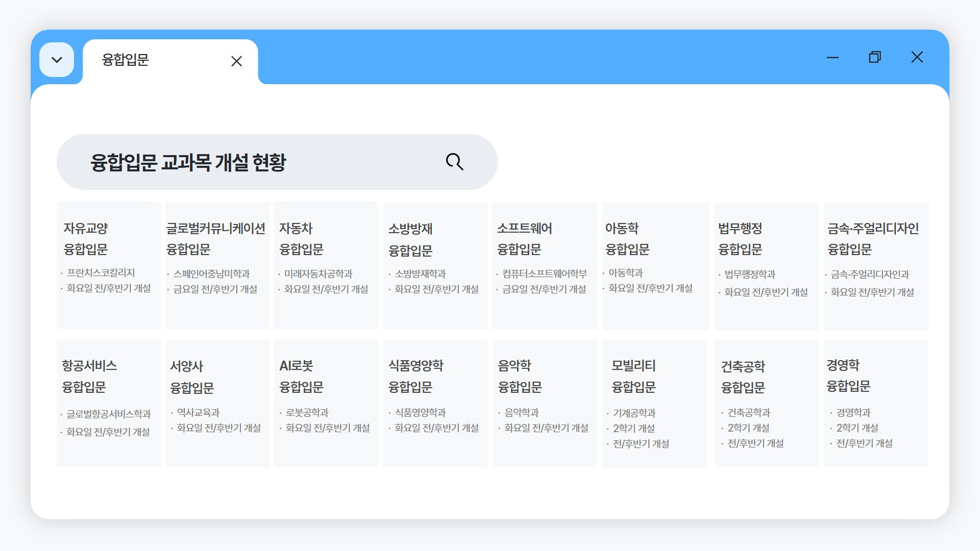Viewport: 980px width, 551px height.
Task: Select the 금속·주얼리디자인 융합입문 card
Action: pos(876,265)
